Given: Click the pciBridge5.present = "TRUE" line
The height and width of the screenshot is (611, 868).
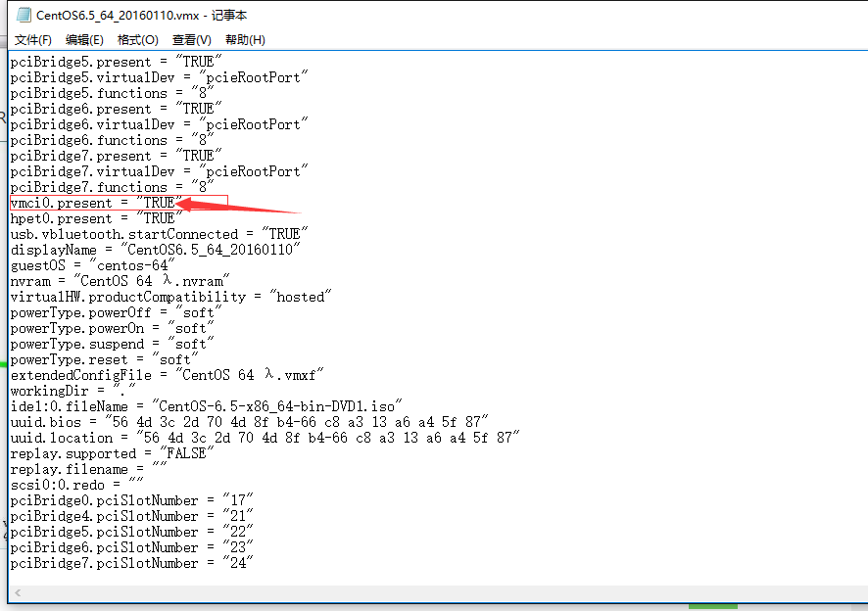Looking at the screenshot, I should tap(116, 62).
